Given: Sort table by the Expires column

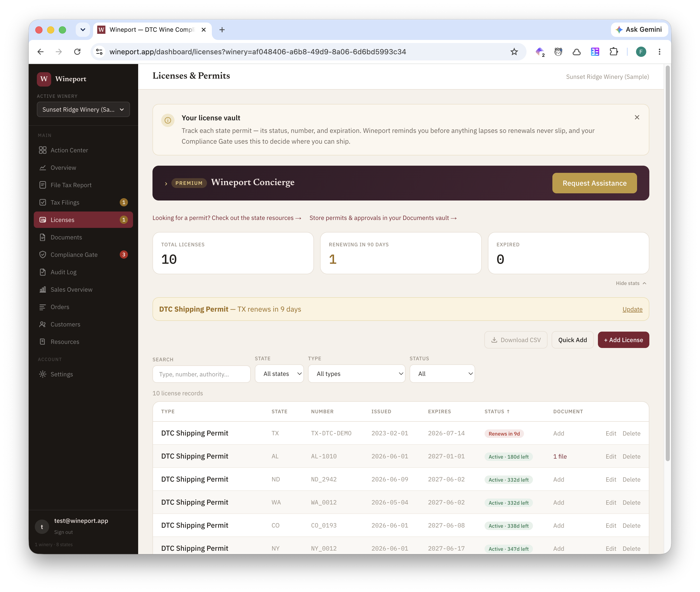Looking at the screenshot, I should point(439,411).
